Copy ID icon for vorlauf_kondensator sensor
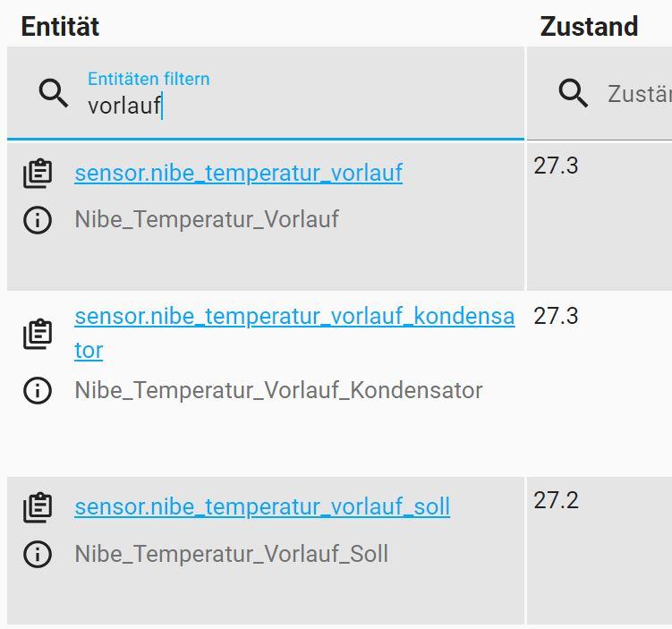672x629 pixels. pos(38,334)
